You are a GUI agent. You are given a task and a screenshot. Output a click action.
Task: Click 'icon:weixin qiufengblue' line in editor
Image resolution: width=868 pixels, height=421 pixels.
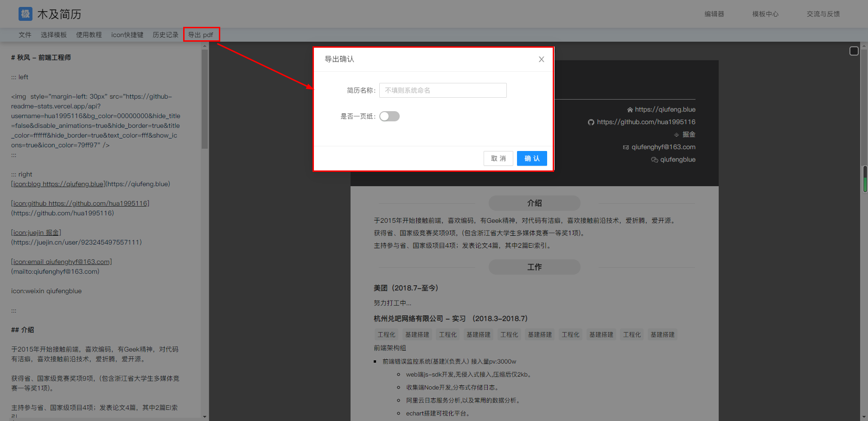(46, 291)
